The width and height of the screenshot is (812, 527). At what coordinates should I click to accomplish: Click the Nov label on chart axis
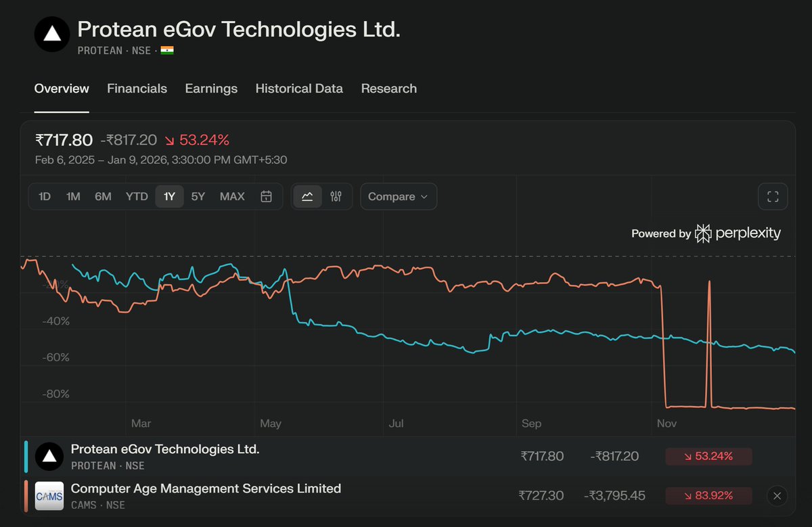(x=667, y=423)
